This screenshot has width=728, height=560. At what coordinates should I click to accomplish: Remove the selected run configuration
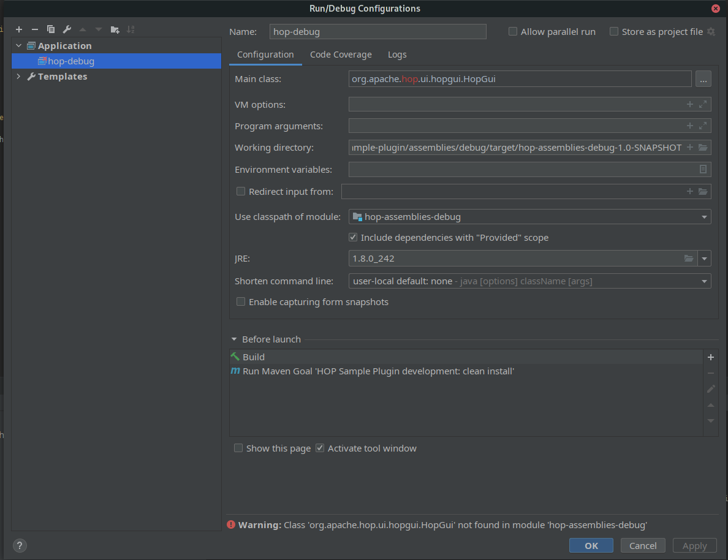coord(35,29)
